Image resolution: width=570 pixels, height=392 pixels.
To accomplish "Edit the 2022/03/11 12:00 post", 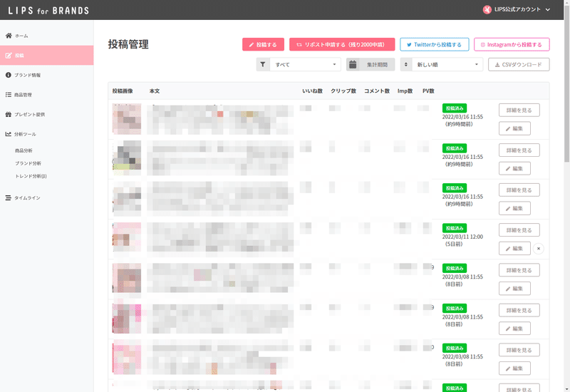I will pos(514,248).
